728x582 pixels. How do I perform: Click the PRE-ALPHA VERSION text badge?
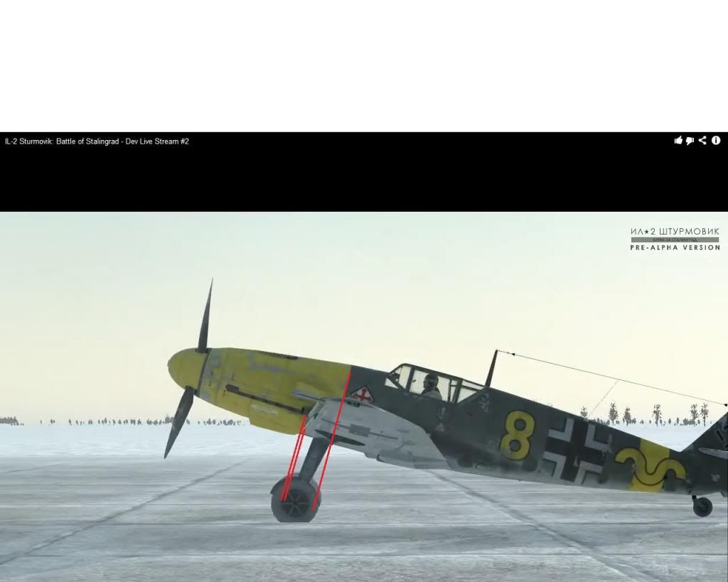click(674, 248)
